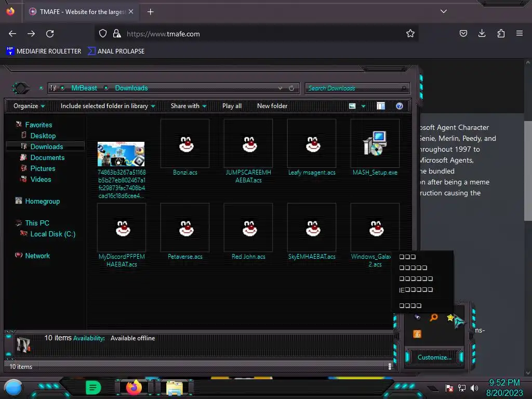Reload the tmafe.com page
532x399 pixels.
[x=50, y=34]
